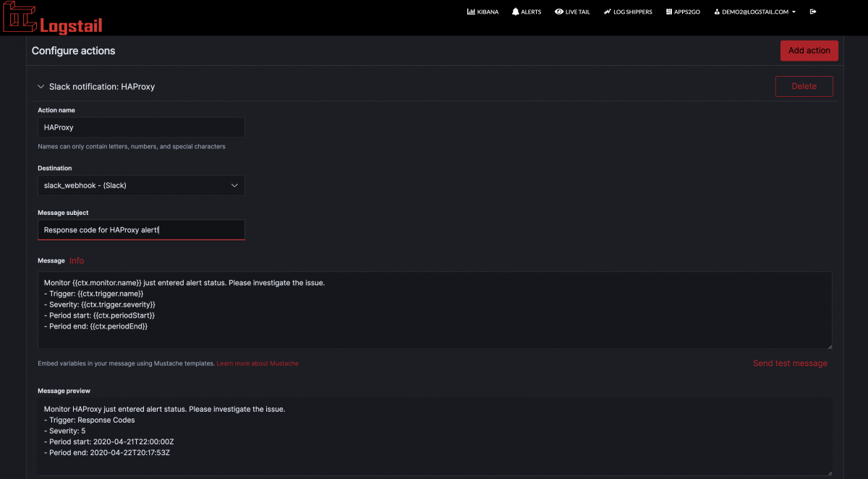This screenshot has height=479, width=868.
Task: Click the Configure actions heading
Action: click(x=73, y=51)
